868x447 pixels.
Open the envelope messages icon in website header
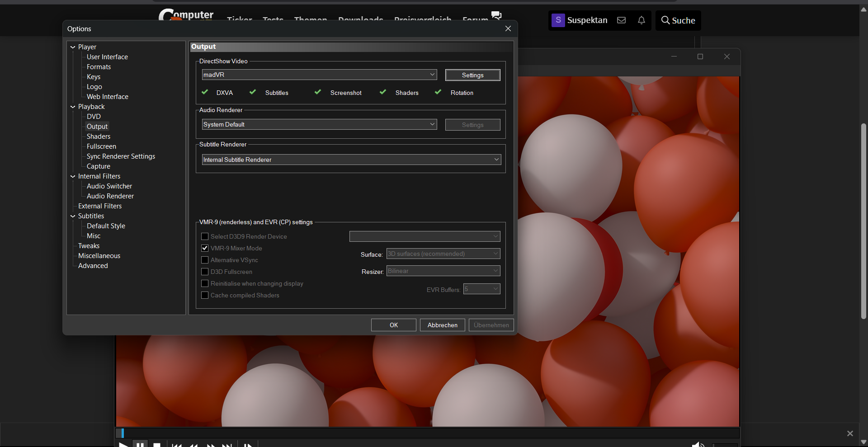pos(621,20)
